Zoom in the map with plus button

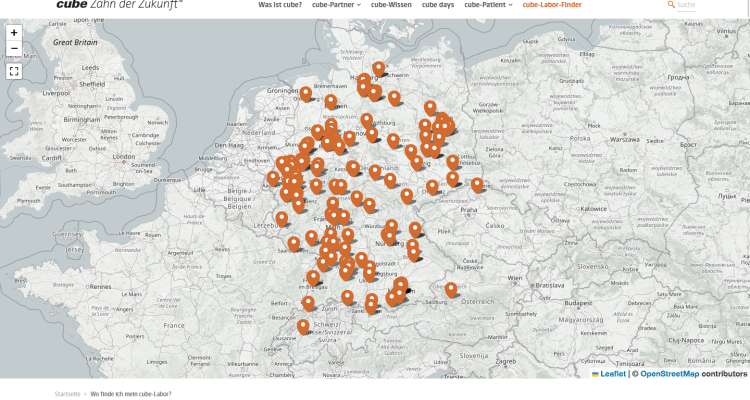click(14, 33)
